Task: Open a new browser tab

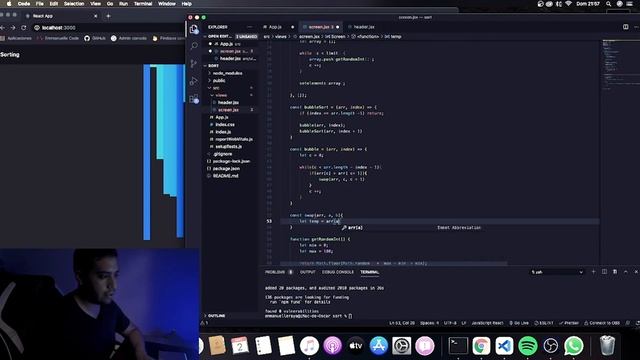Action: 108,16
